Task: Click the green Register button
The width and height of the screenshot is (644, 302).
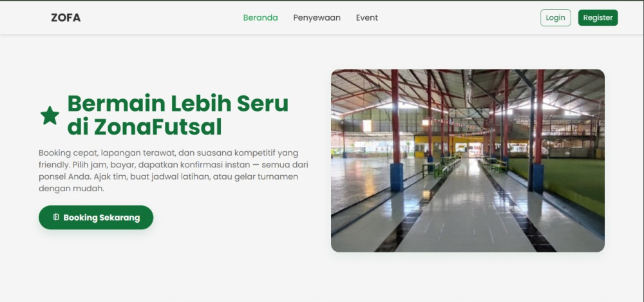Action: 598,17
